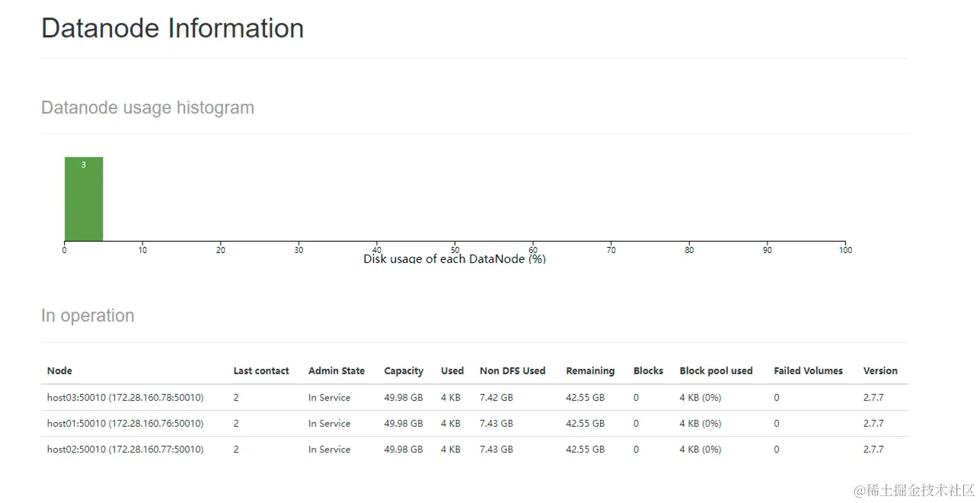Sort by the Blocks column header
The image size is (980, 503).
648,371
